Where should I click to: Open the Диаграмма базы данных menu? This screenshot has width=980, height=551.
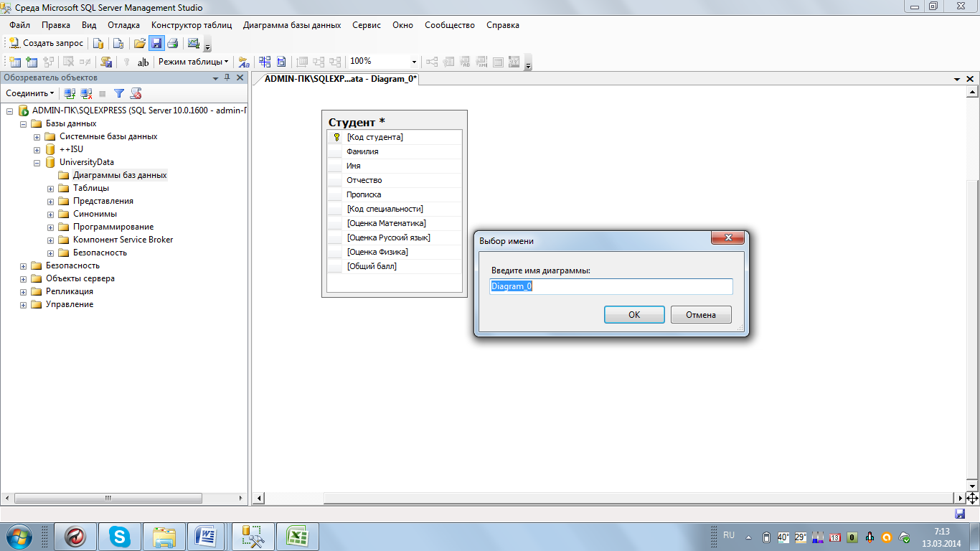tap(292, 25)
